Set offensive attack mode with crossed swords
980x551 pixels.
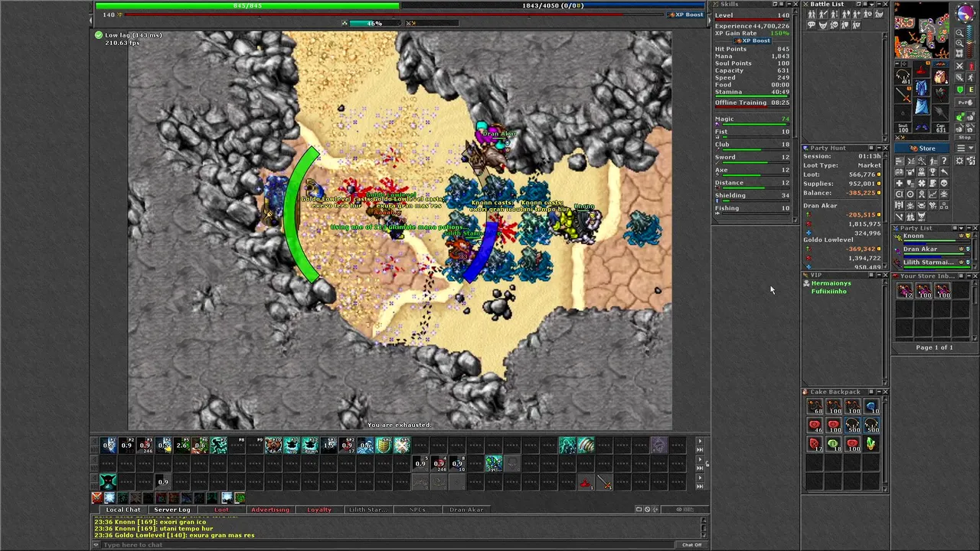click(x=959, y=66)
